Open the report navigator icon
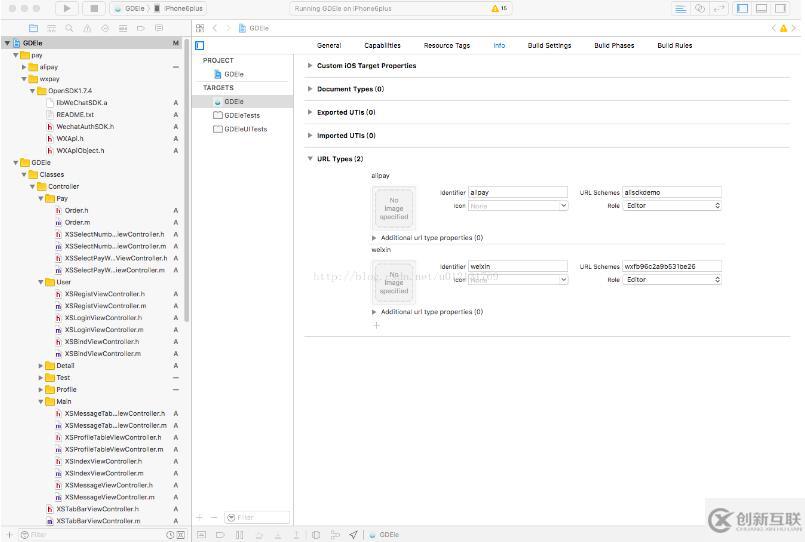 click(x=159, y=28)
